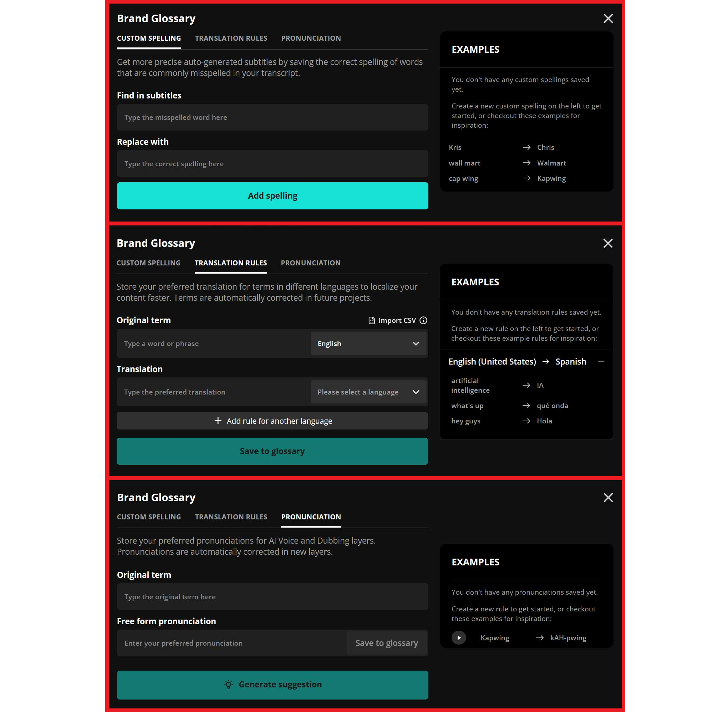This screenshot has height=712, width=728.
Task: Play the Kapwing pronunciation example
Action: tap(459, 638)
